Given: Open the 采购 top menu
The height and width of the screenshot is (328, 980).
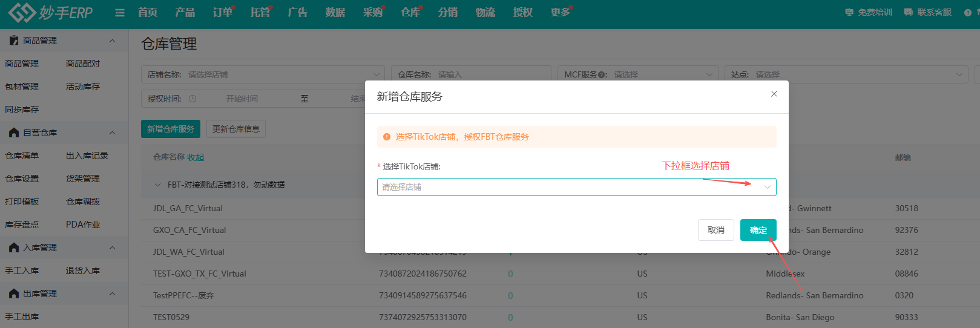Looking at the screenshot, I should tap(373, 12).
